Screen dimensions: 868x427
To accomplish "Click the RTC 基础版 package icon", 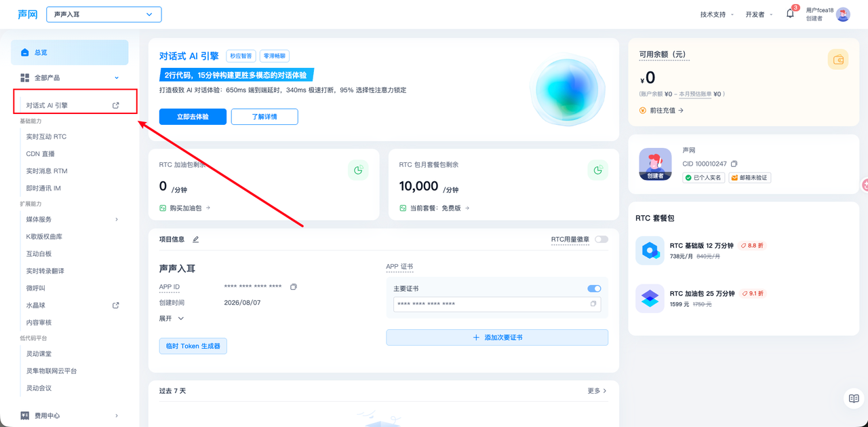I will click(x=650, y=250).
